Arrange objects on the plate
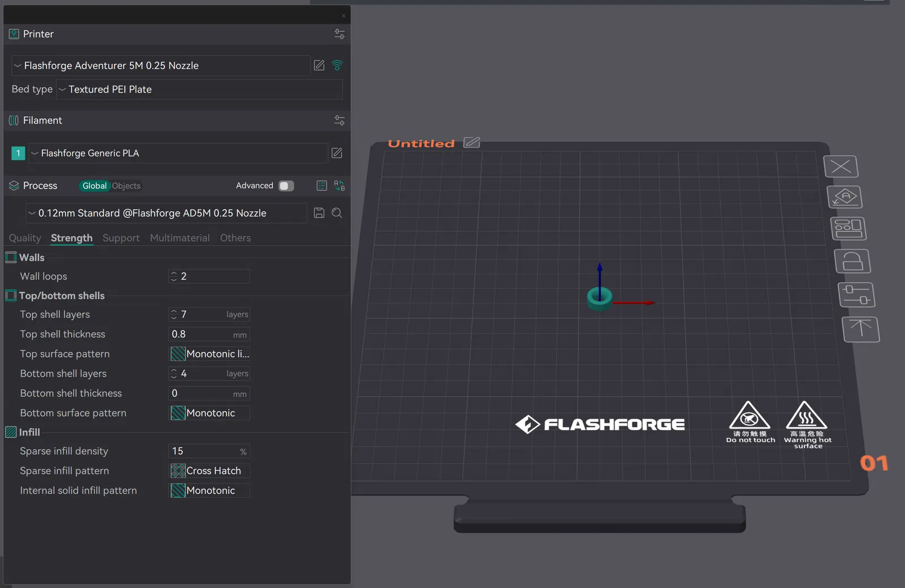 point(848,228)
